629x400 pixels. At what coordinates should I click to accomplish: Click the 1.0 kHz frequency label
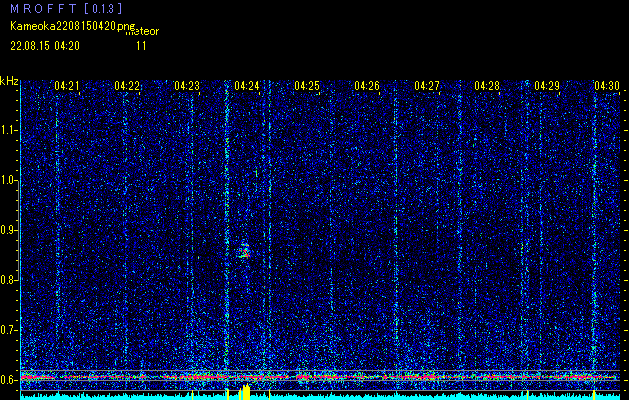pos(9,181)
